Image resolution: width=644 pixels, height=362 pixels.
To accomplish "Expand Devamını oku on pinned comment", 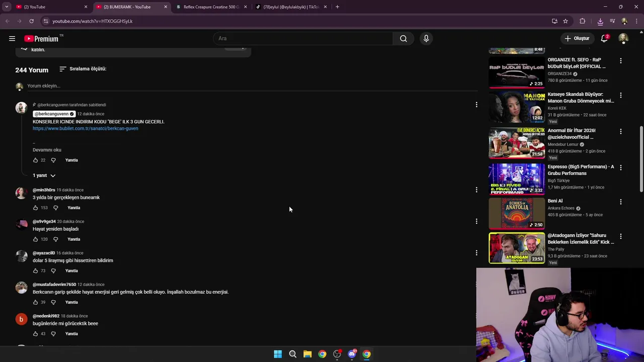I will coord(47,150).
